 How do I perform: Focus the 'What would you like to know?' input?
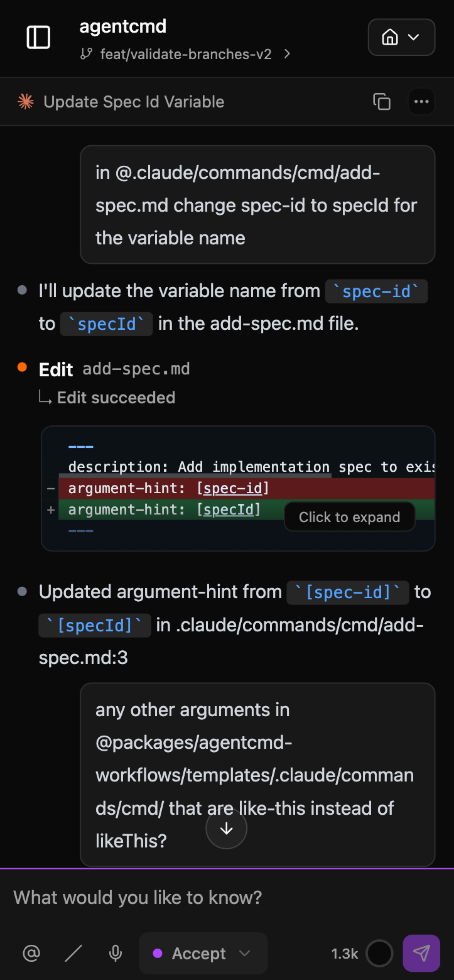click(227, 897)
